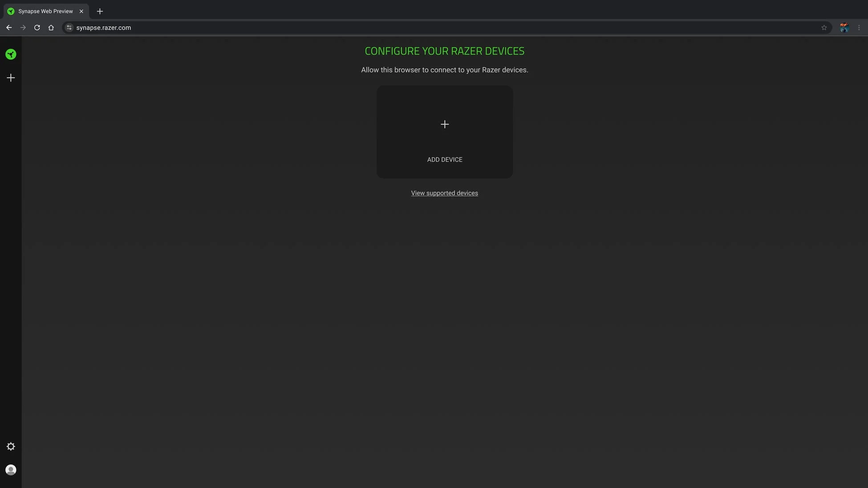Viewport: 868px width, 488px height.
Task: Bookmark this page with the star
Action: click(x=824, y=27)
